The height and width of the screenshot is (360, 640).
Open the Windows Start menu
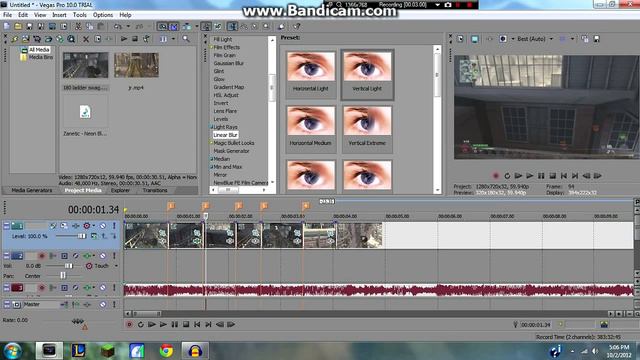pos(13,351)
